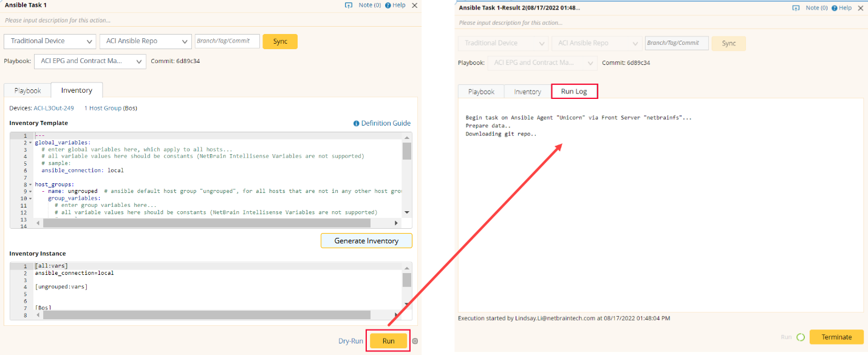868x355 pixels.
Task: Select Inventory tab in Ansible Task 1
Action: click(x=77, y=90)
